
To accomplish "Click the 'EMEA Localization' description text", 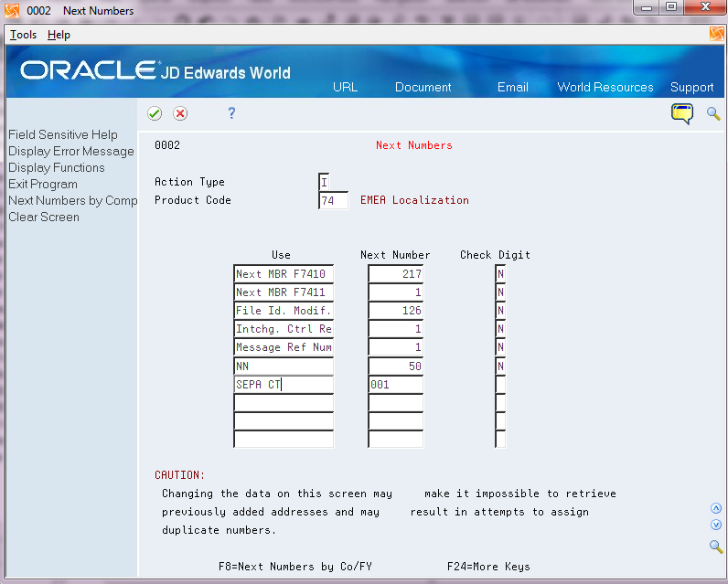I will coord(414,200).
